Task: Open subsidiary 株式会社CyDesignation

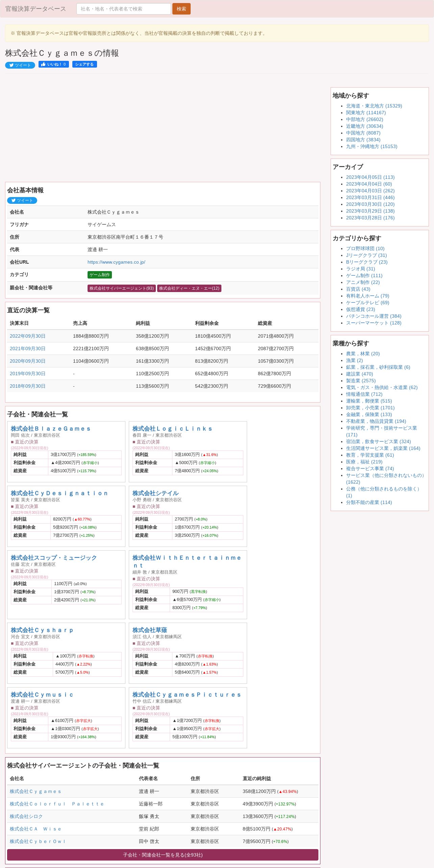Action: pos(59,493)
